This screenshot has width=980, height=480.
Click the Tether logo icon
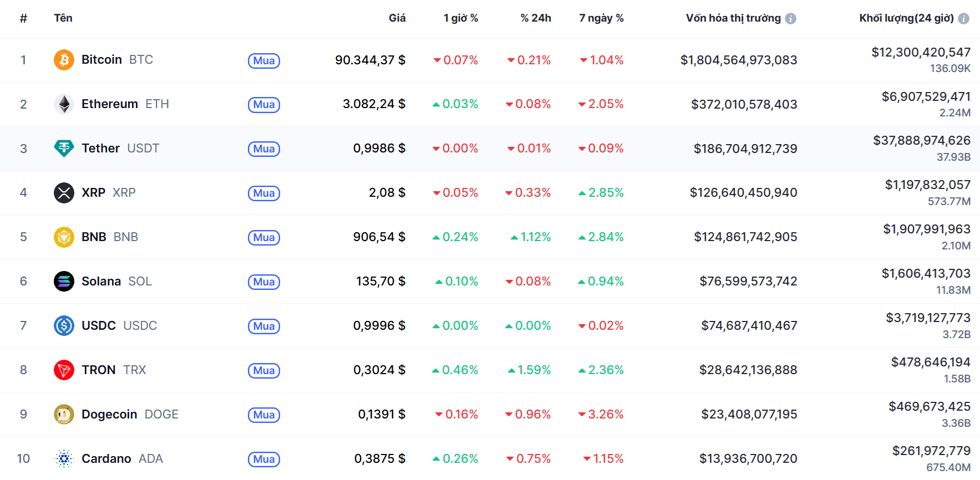click(x=64, y=149)
